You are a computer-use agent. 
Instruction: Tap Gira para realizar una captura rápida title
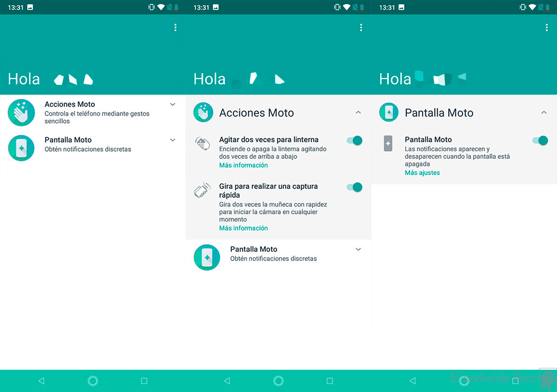pos(268,190)
